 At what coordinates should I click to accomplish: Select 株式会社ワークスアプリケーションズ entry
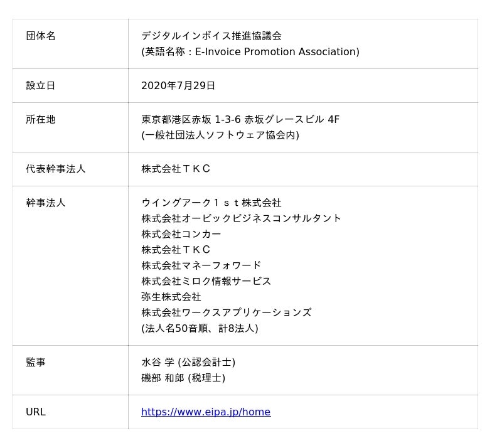[x=227, y=313]
